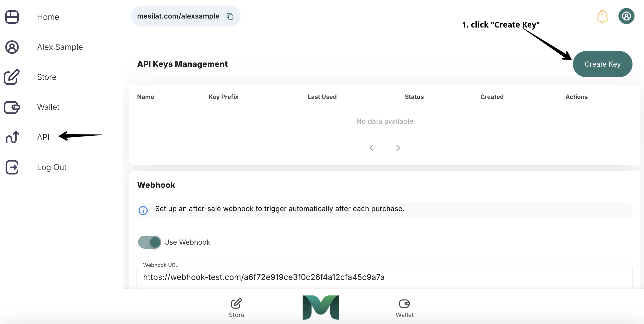Screen dimensions: 644x324
Task: Click the API route icon in sidebar
Action: (12, 137)
